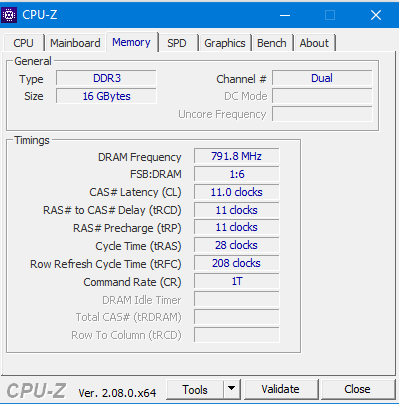This screenshot has height=404, width=399.
Task: Click the CPU-Z app icon in title bar
Action: [9, 15]
